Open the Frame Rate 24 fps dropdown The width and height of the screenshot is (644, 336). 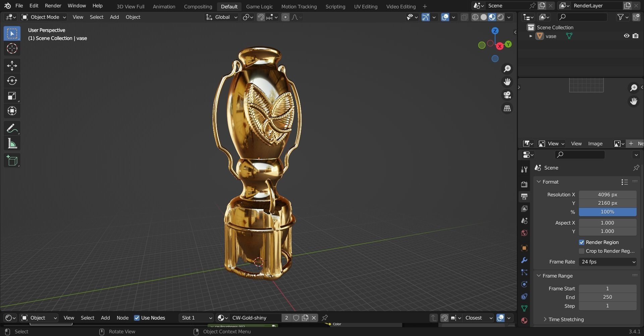[607, 262]
